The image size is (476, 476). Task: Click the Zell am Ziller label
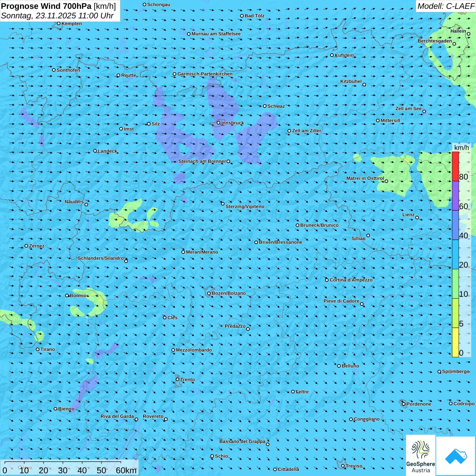[307, 131]
